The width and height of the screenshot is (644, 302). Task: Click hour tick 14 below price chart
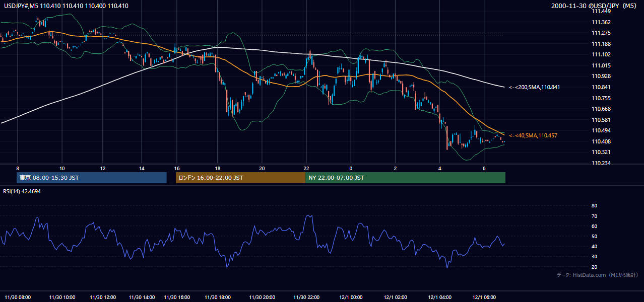[142, 168]
